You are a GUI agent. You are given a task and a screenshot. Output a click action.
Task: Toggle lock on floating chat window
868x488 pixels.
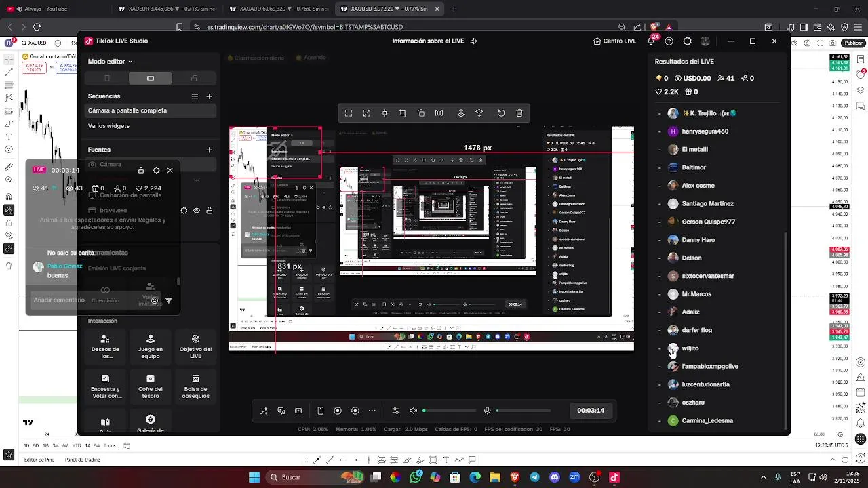coord(141,170)
